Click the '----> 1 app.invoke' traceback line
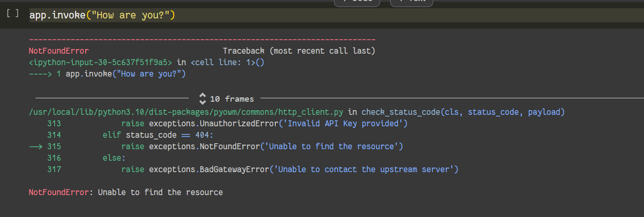 click(x=107, y=74)
